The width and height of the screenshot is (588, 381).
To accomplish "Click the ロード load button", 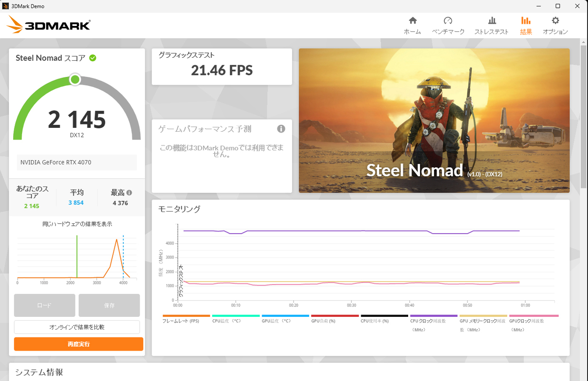I will 45,305.
